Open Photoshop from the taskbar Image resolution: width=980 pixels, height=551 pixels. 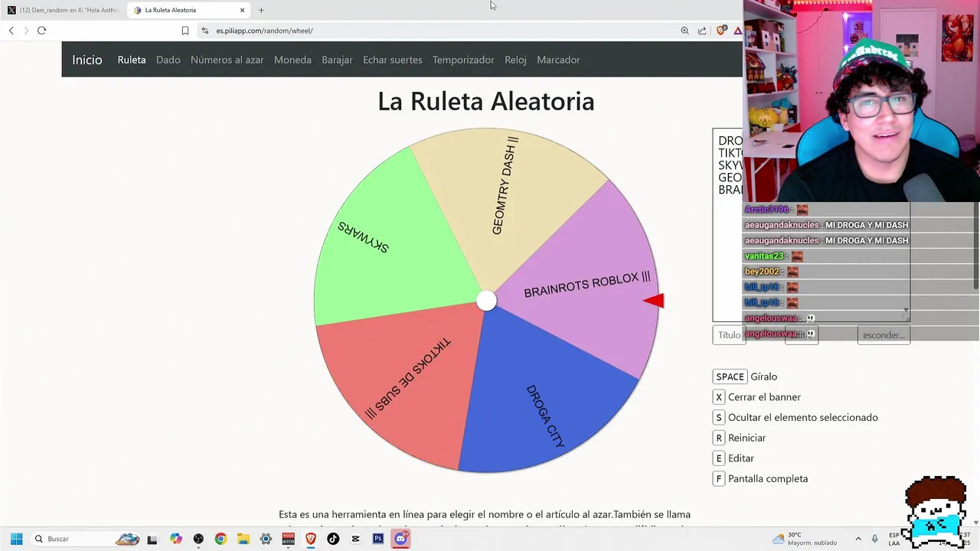pyautogui.click(x=377, y=539)
